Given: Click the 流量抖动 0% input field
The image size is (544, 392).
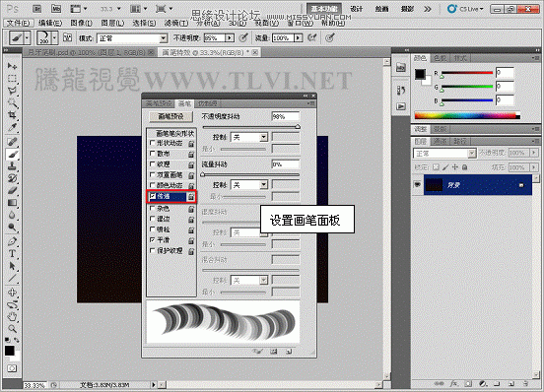Looking at the screenshot, I should pyautogui.click(x=285, y=164).
